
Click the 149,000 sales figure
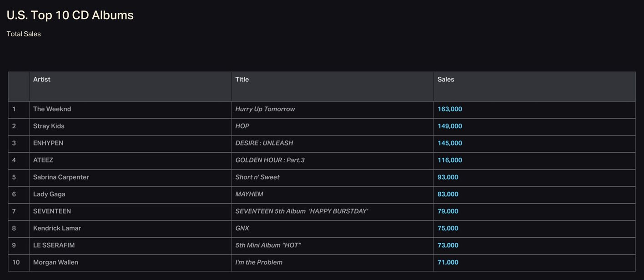coord(450,126)
